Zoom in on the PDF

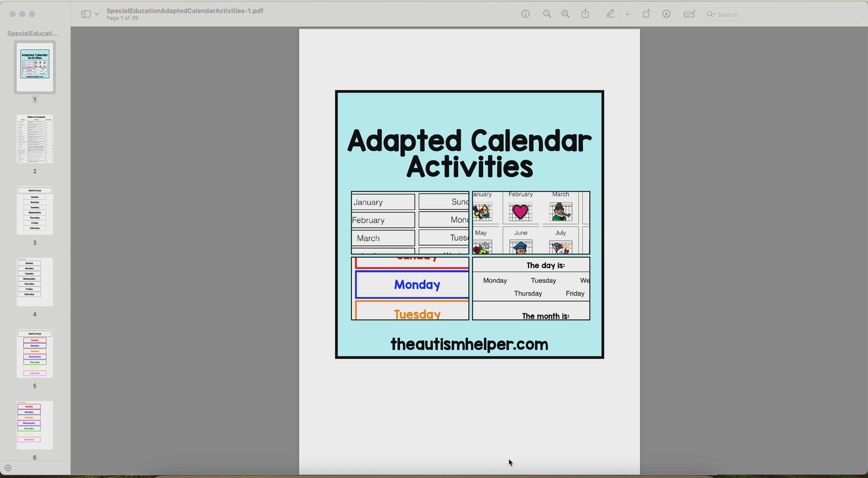(x=565, y=14)
